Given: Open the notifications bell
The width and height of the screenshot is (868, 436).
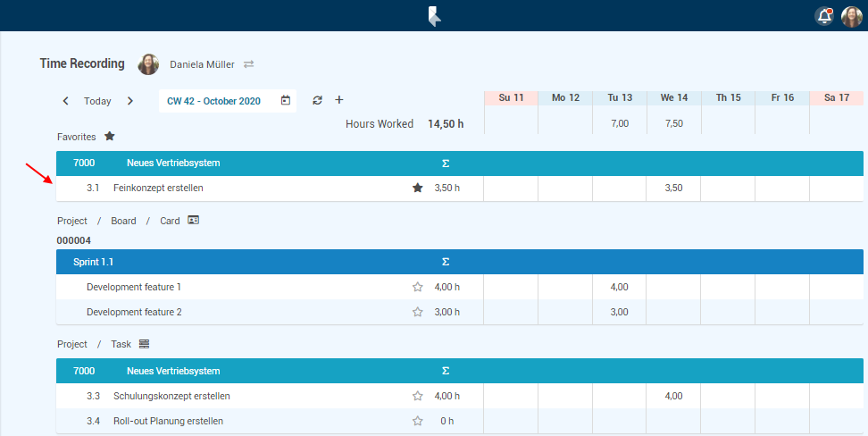Looking at the screenshot, I should 824,16.
